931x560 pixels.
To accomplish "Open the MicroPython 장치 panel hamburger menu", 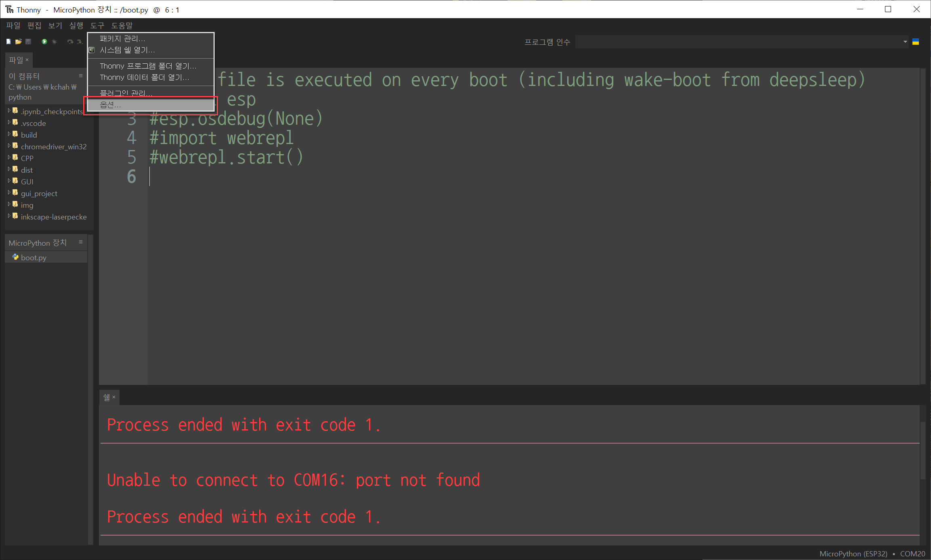I will click(81, 242).
